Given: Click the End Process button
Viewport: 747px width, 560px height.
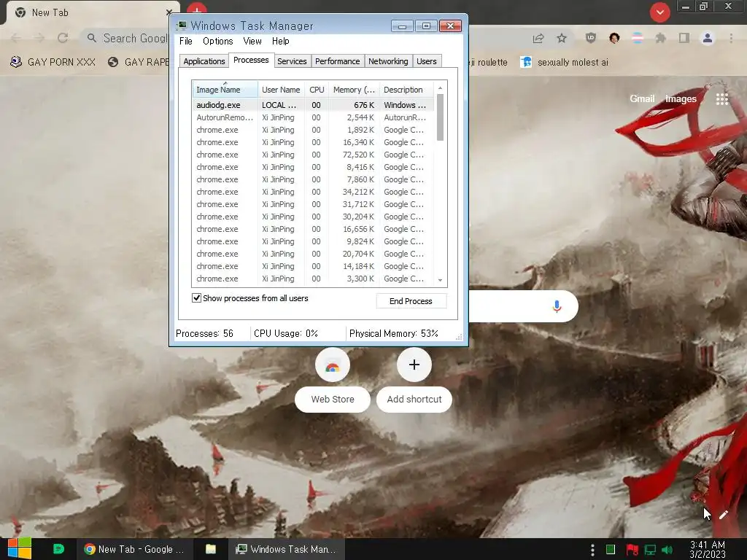Looking at the screenshot, I should [411, 301].
